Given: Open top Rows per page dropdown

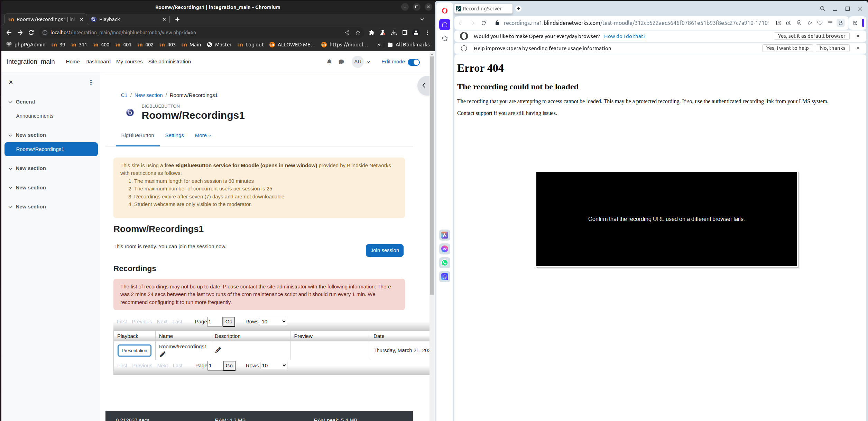Looking at the screenshot, I should point(273,322).
